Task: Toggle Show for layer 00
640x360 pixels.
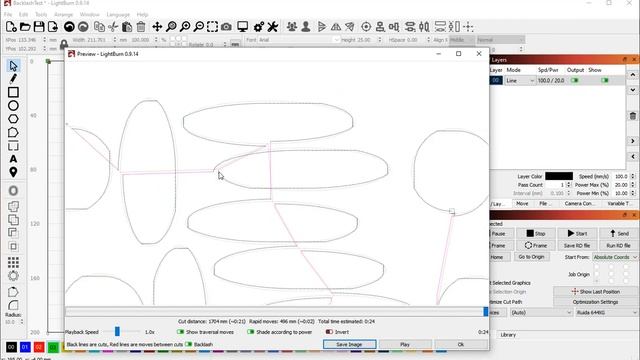Action: 604,80
